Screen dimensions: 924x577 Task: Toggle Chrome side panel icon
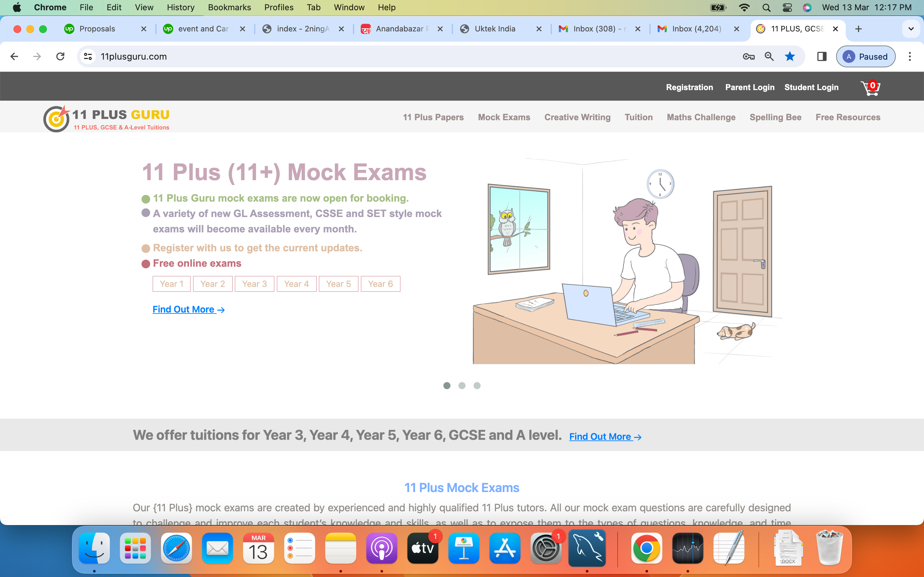pos(822,56)
